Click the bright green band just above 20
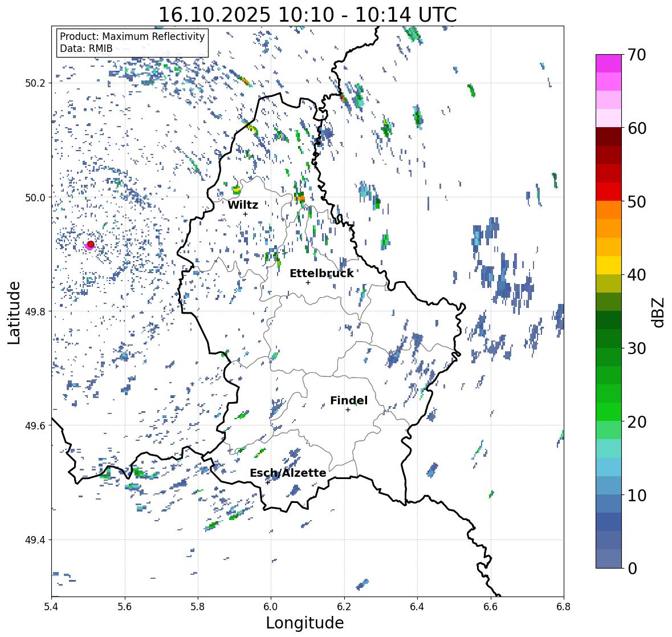672x637 pixels. [x=609, y=412]
